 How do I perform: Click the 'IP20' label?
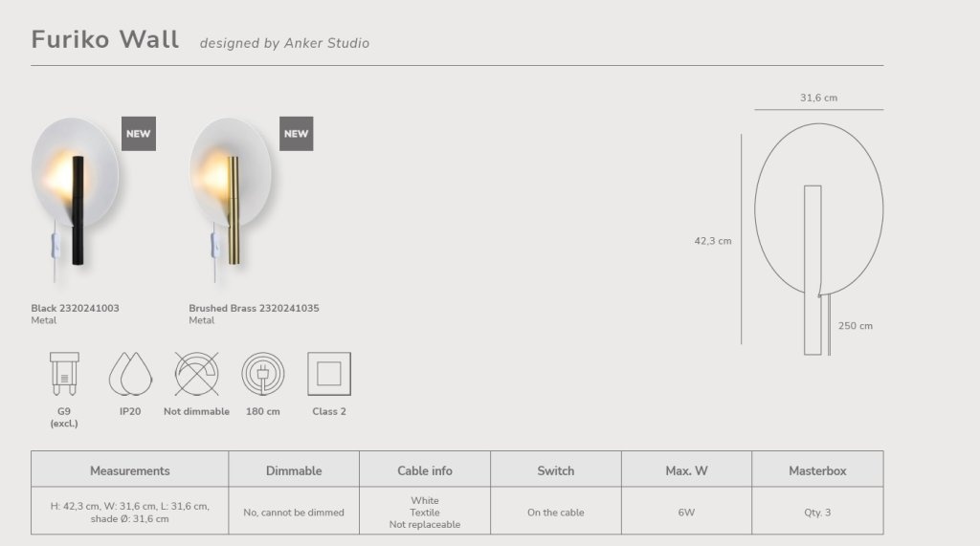click(x=130, y=411)
